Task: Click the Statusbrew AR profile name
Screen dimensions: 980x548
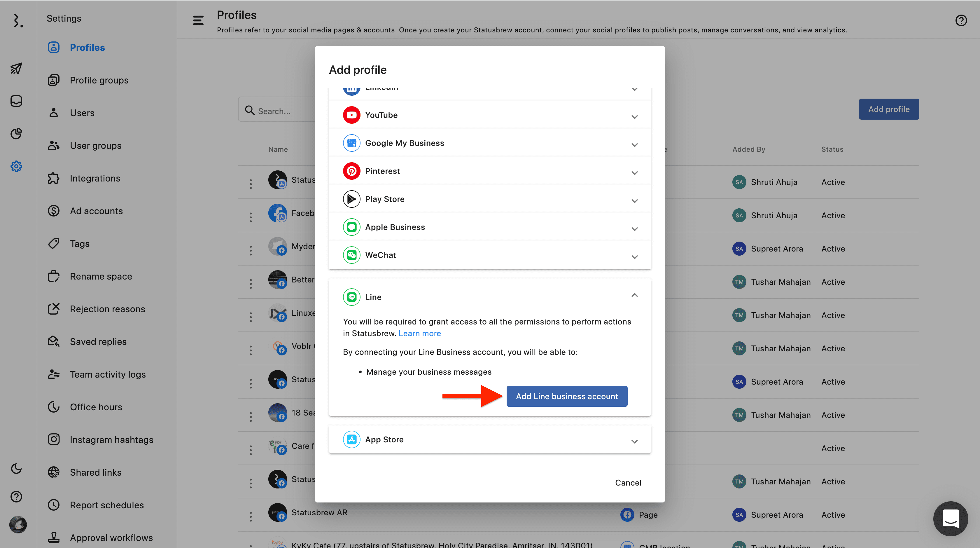Action: [x=320, y=513]
